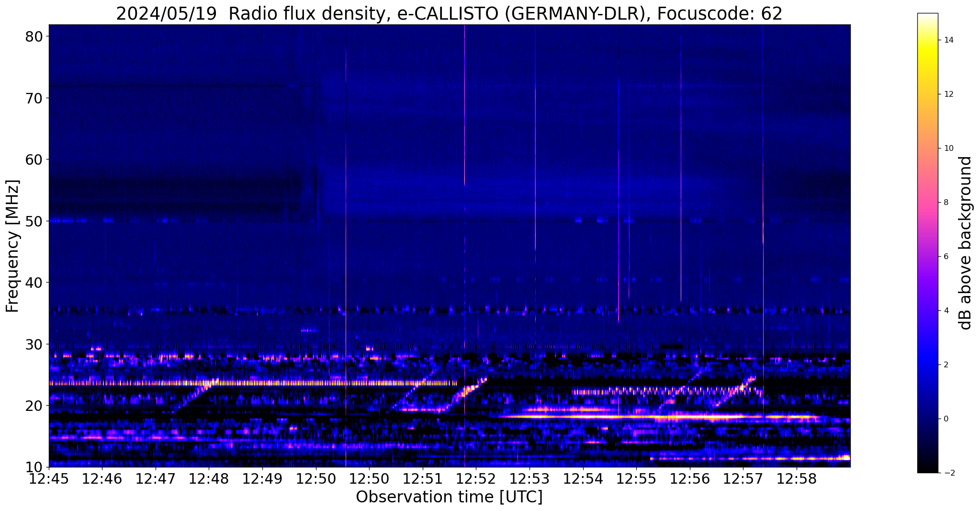Click the striped yellow band near 23.5 MHz
The image size is (980, 511).
(253, 383)
